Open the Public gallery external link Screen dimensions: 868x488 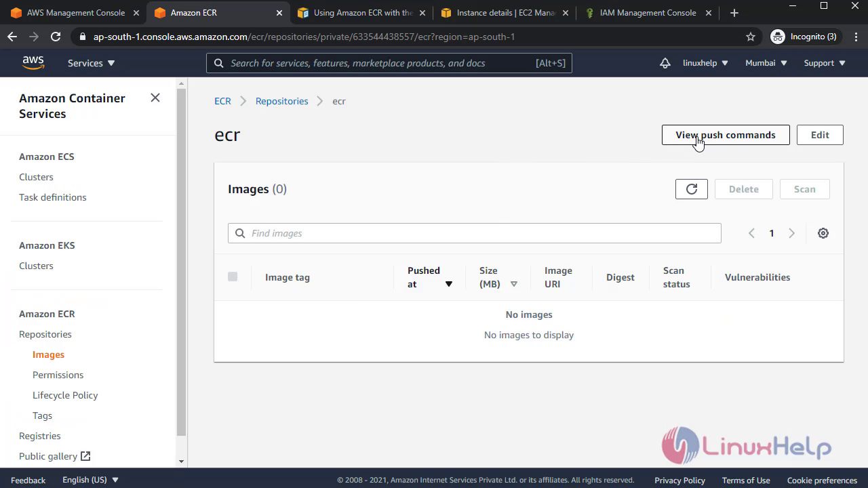54,456
